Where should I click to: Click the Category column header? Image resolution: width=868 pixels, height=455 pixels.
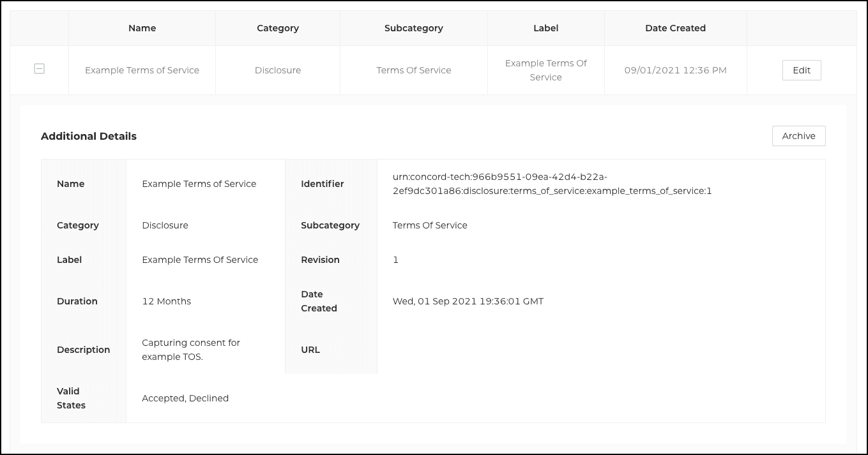pyautogui.click(x=278, y=28)
